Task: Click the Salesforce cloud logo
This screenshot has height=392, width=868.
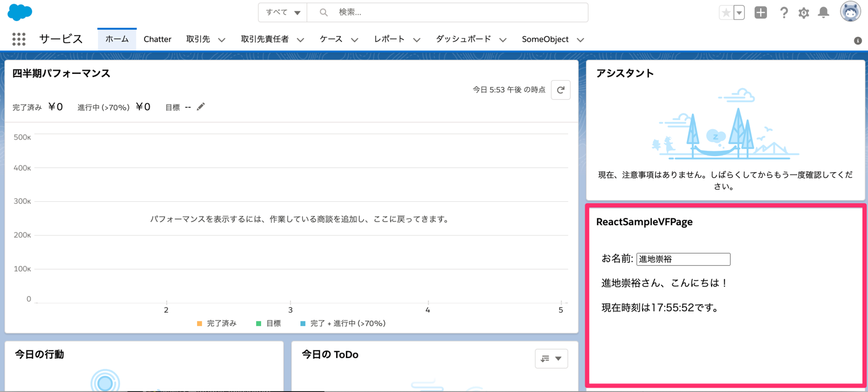Action: click(20, 12)
